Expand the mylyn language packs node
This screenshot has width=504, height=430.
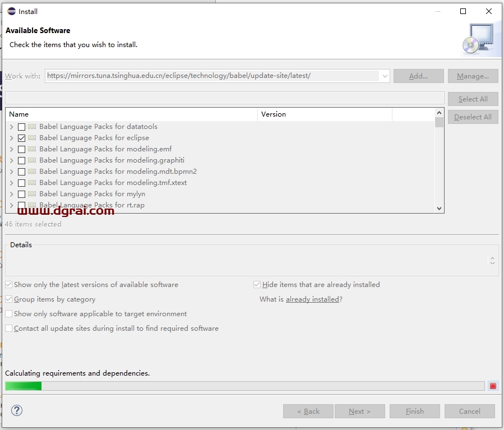tap(12, 194)
